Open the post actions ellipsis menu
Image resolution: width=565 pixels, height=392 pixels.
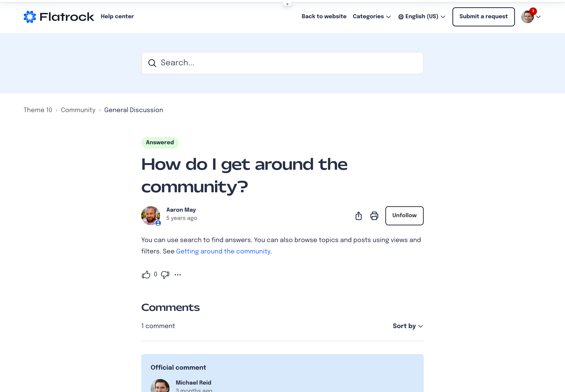[x=178, y=275]
